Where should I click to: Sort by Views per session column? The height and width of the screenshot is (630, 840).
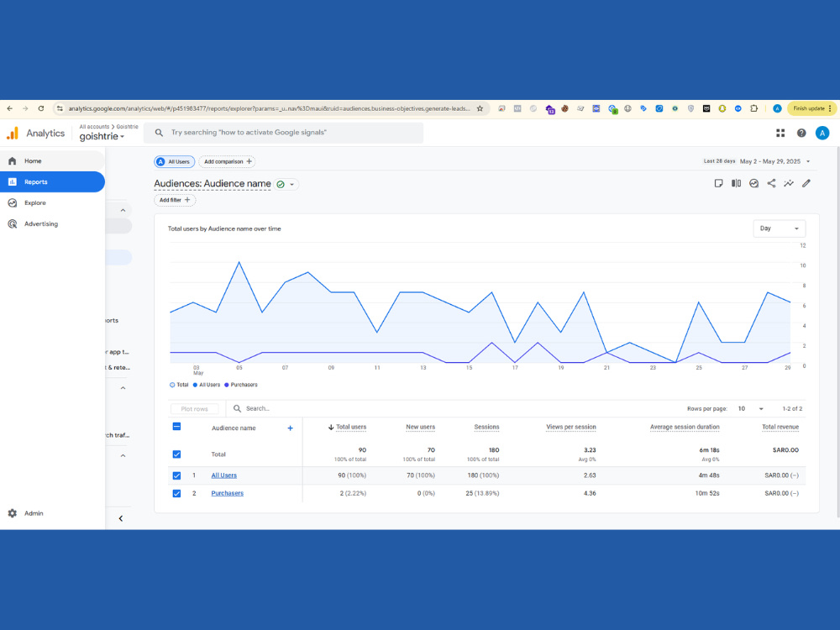pos(571,427)
